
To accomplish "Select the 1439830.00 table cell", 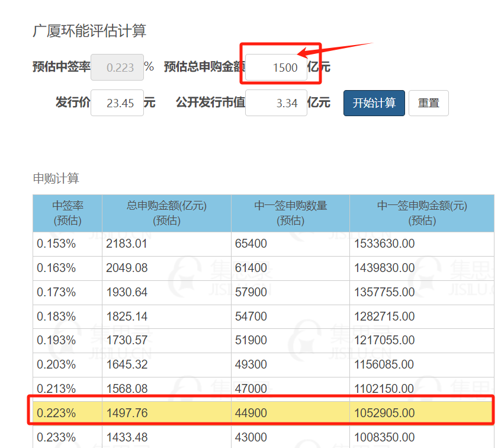I will point(422,268).
